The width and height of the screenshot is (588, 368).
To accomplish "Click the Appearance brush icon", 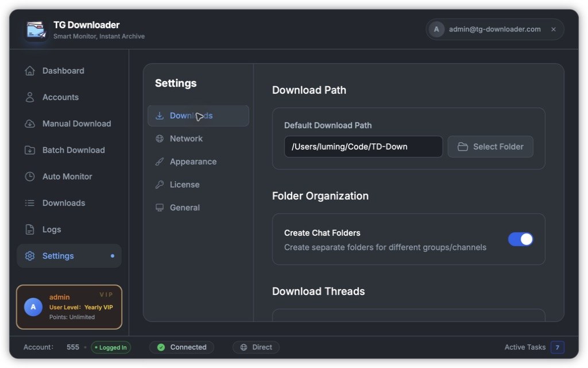I will tap(160, 162).
